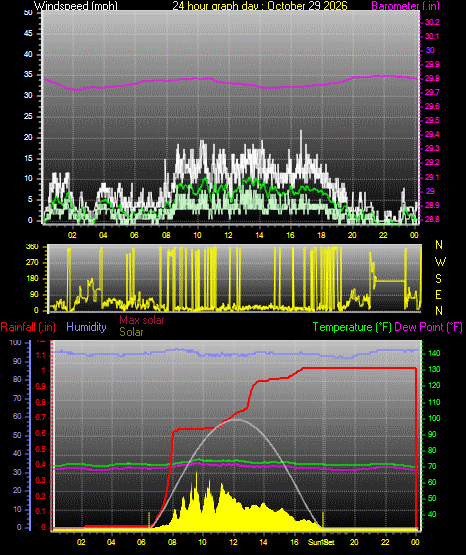This screenshot has height=555, width=466.
Task: Click the 30.2 value on barometer axis
Action: 432,23
